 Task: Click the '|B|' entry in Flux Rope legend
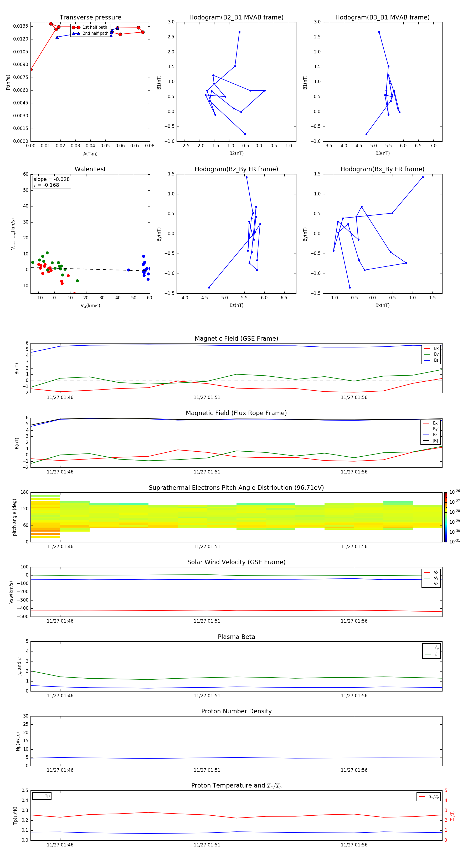click(x=431, y=441)
